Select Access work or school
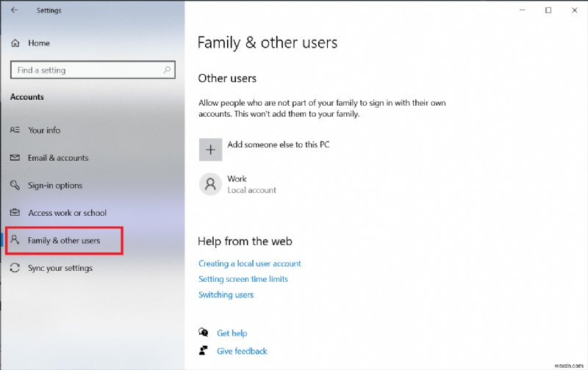This screenshot has width=588, height=370. click(67, 213)
